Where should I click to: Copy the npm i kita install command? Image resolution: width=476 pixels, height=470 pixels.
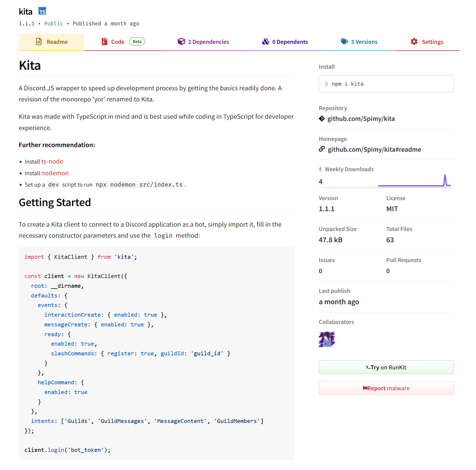pos(386,84)
